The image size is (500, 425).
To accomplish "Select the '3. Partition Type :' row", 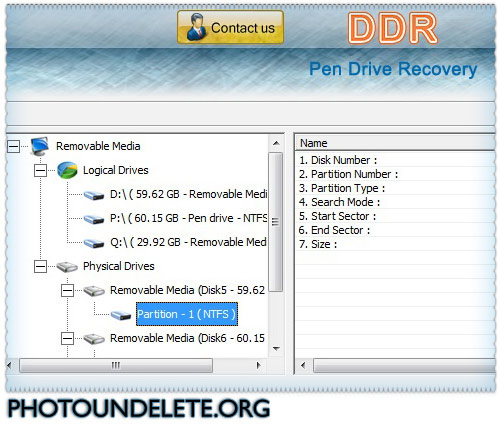I will [395, 188].
